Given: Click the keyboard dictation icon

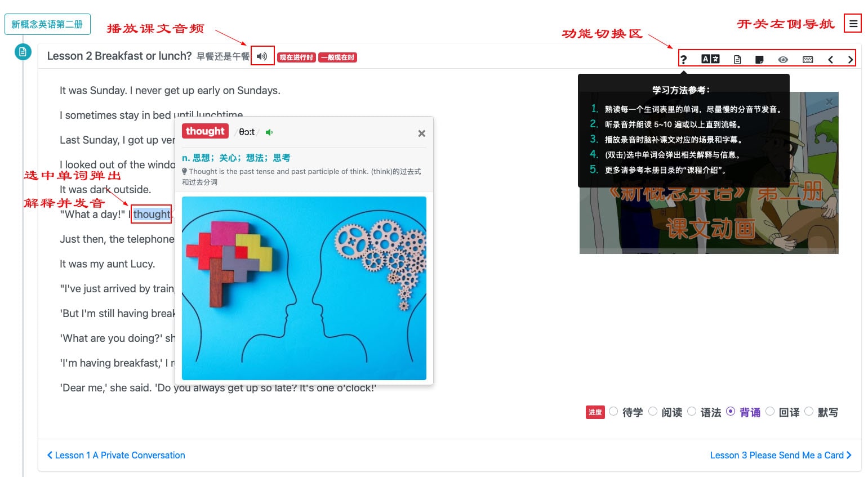Looking at the screenshot, I should click(x=808, y=59).
